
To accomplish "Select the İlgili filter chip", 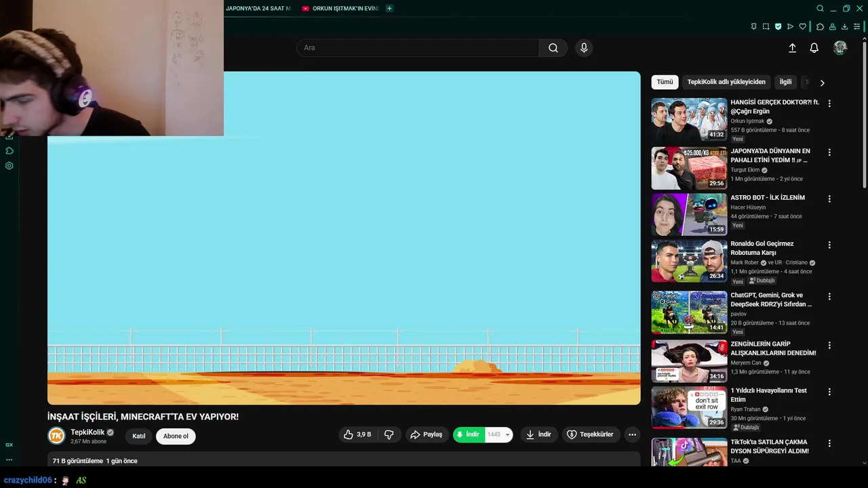I will 785,82.
